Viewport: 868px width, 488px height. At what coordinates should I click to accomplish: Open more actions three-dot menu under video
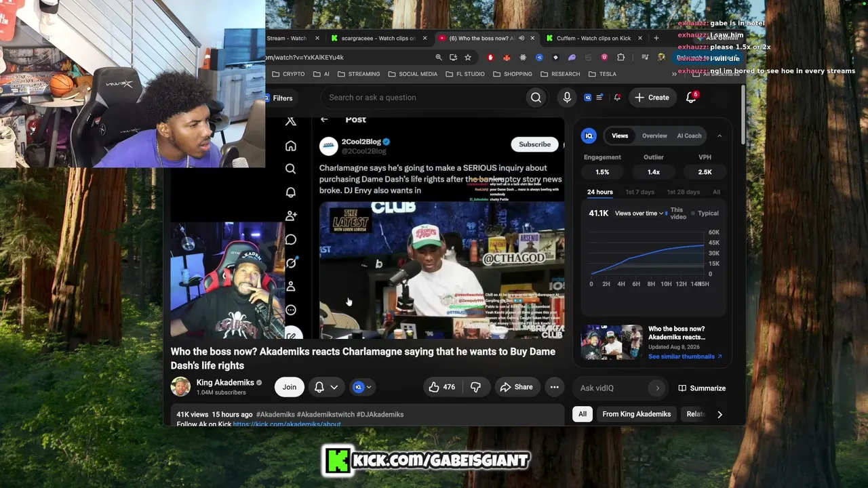pyautogui.click(x=554, y=387)
